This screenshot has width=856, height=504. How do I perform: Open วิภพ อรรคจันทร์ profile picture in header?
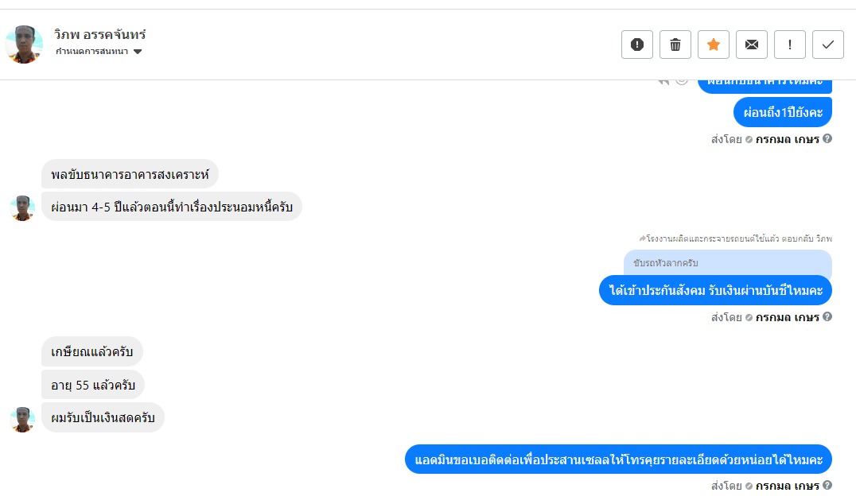pyautogui.click(x=24, y=44)
